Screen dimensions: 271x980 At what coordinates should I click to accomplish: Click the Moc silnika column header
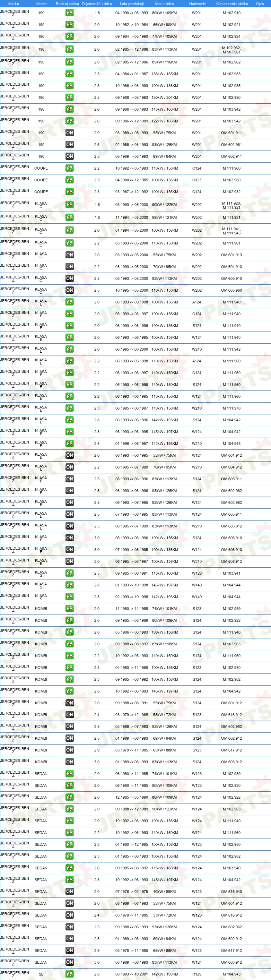pyautogui.click(x=164, y=4)
